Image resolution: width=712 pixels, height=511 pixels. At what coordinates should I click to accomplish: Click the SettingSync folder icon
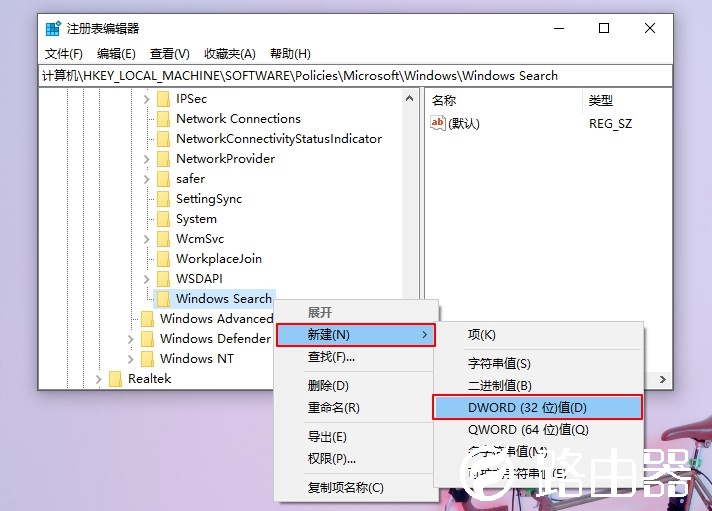163,198
